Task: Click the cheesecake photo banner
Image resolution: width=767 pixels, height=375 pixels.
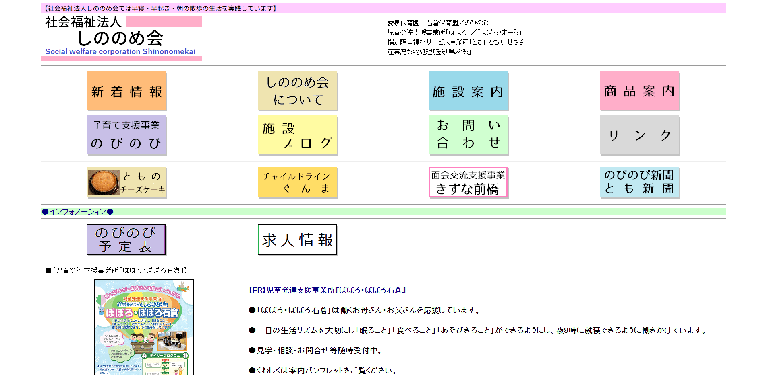Action: tap(127, 183)
